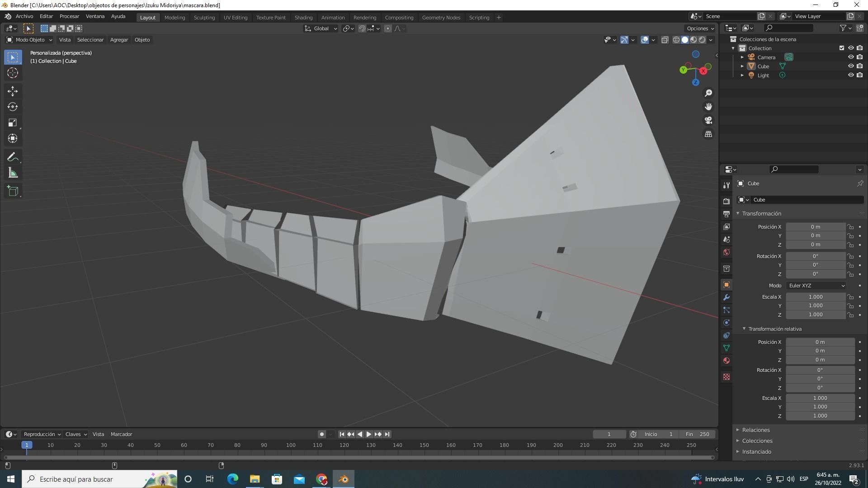The image size is (868, 488).
Task: Hide the Cube object in outliner
Action: coord(850,66)
